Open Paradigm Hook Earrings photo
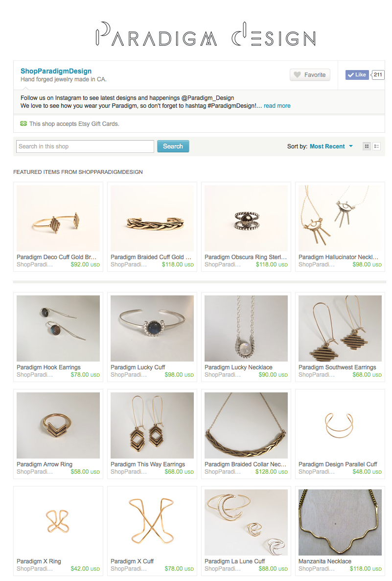The image size is (392, 581). (x=58, y=328)
